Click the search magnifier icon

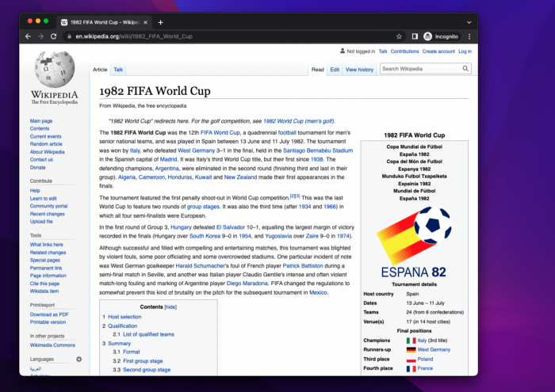point(465,69)
